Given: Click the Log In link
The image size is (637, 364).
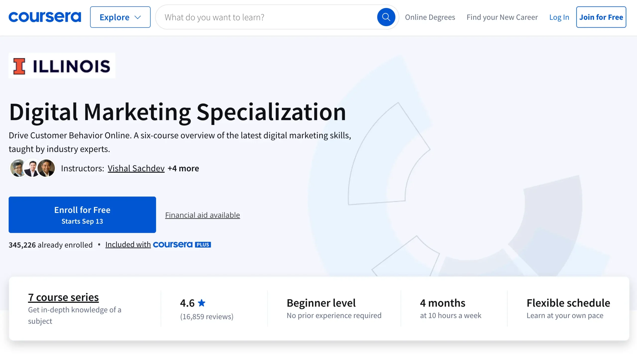Looking at the screenshot, I should point(559,17).
